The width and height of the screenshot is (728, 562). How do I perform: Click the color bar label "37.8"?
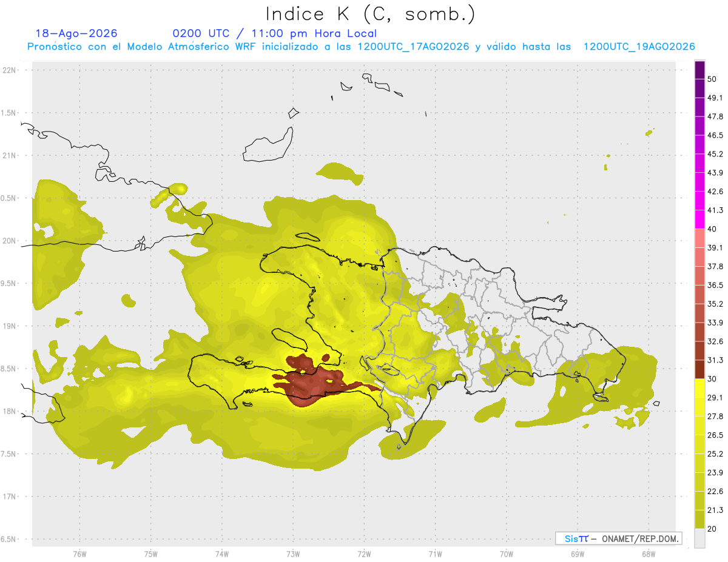715,267
